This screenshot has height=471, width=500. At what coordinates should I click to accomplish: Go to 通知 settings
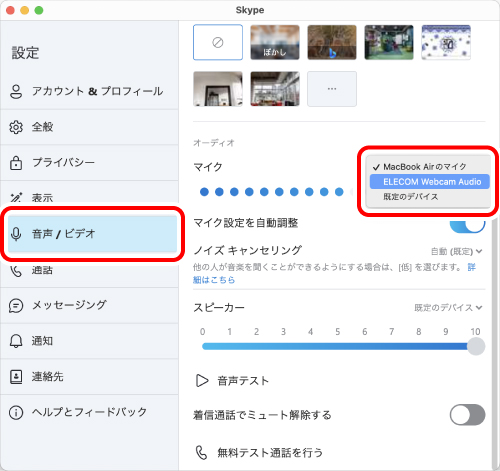point(89,341)
